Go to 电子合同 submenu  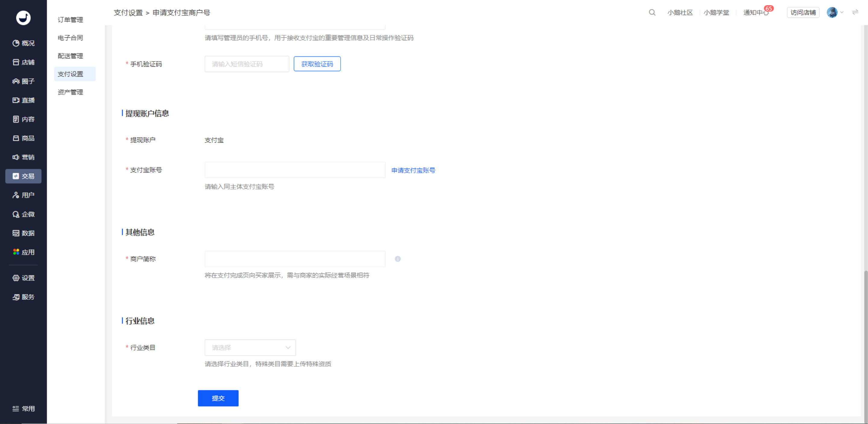71,38
